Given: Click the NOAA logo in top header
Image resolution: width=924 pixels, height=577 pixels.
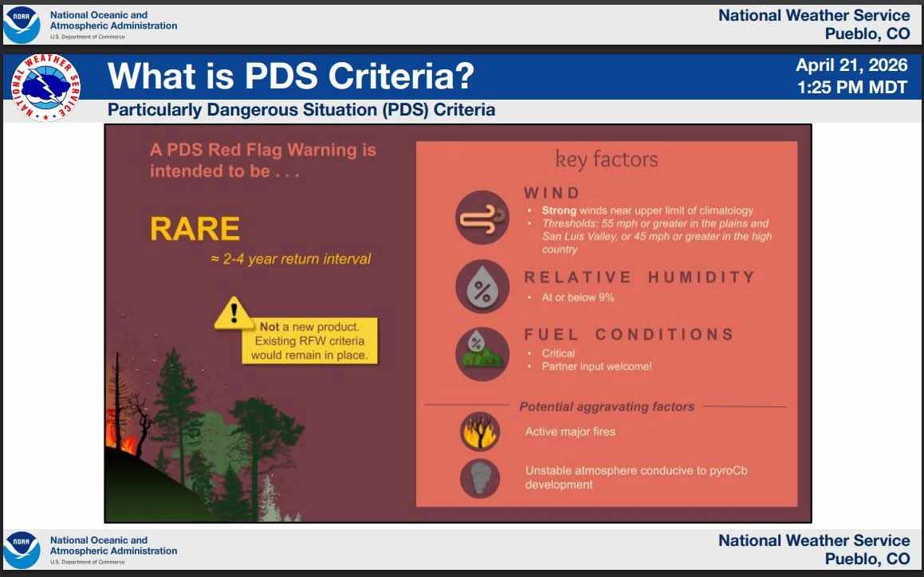Looking at the screenshot, I should click(x=22, y=25).
